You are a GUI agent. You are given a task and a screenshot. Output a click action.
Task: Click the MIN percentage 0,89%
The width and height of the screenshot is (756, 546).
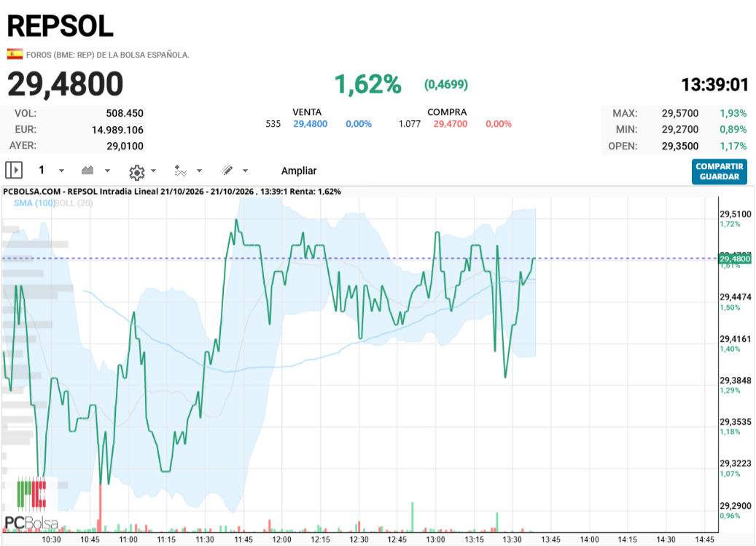(x=733, y=129)
